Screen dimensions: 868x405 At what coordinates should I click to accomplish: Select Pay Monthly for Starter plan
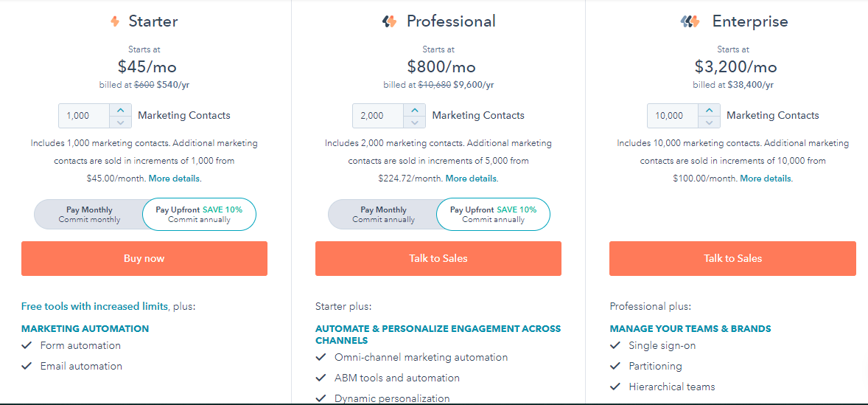(89, 215)
